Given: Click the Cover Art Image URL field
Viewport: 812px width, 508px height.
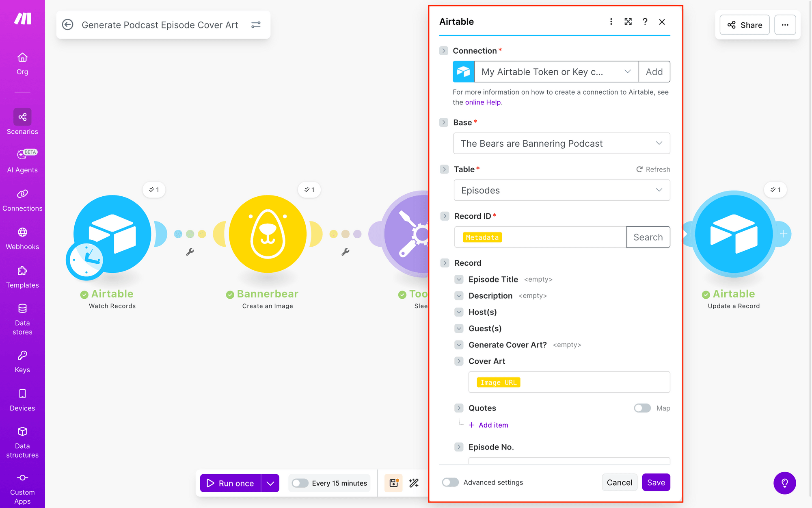Looking at the screenshot, I should 569,382.
